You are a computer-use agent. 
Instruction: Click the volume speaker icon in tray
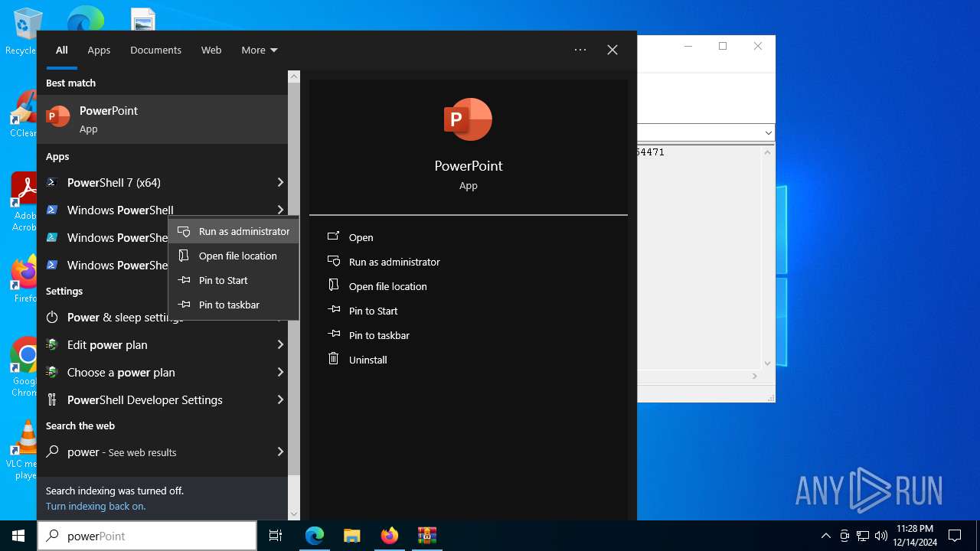(880, 536)
